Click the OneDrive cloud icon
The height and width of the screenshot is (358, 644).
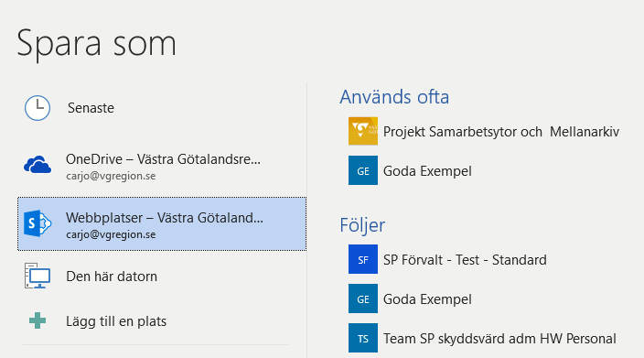tap(38, 165)
